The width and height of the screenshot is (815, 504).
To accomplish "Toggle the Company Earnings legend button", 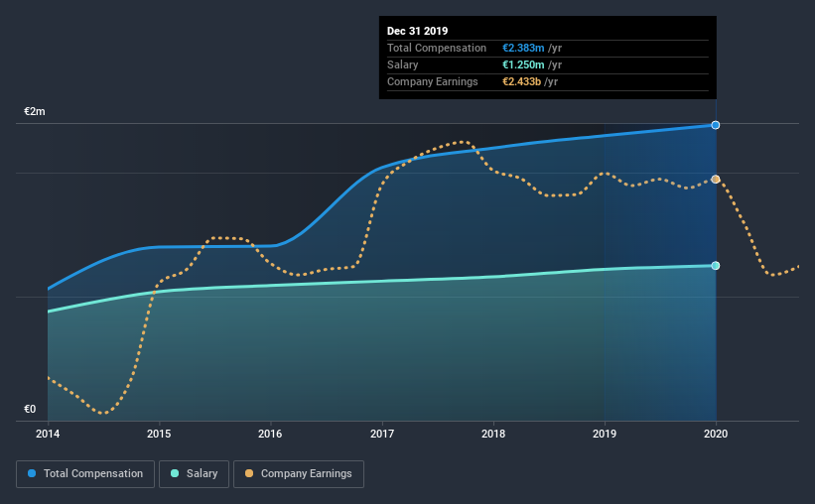I will (x=299, y=474).
